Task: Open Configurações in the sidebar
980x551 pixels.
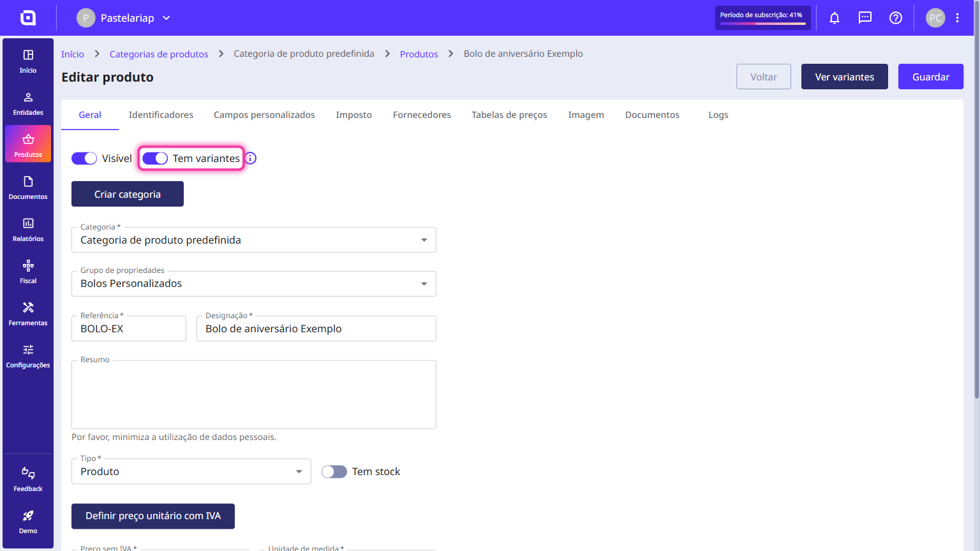Action: point(28,356)
